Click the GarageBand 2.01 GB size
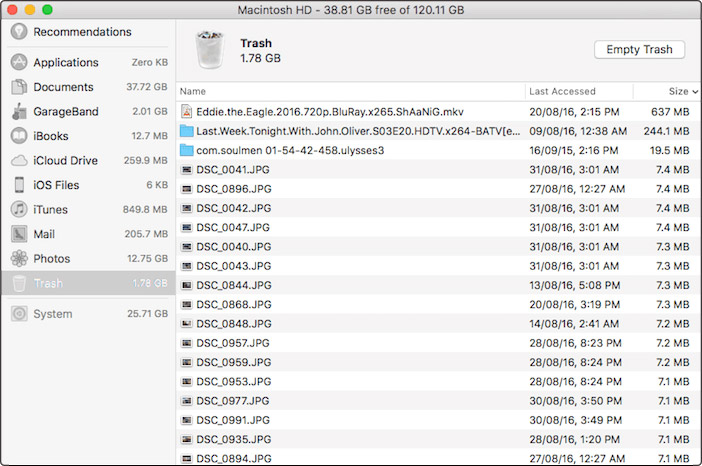Image resolution: width=702 pixels, height=466 pixels. click(x=150, y=111)
